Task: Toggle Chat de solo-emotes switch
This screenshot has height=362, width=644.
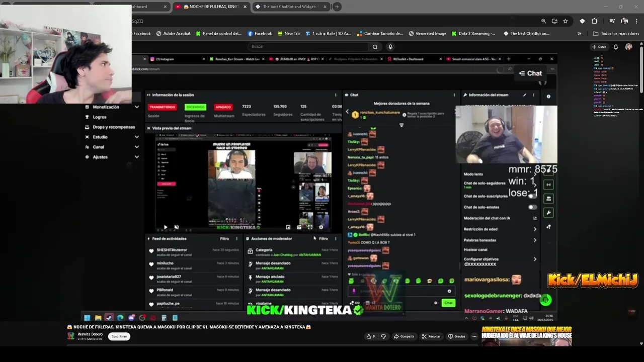Action: 532,207
